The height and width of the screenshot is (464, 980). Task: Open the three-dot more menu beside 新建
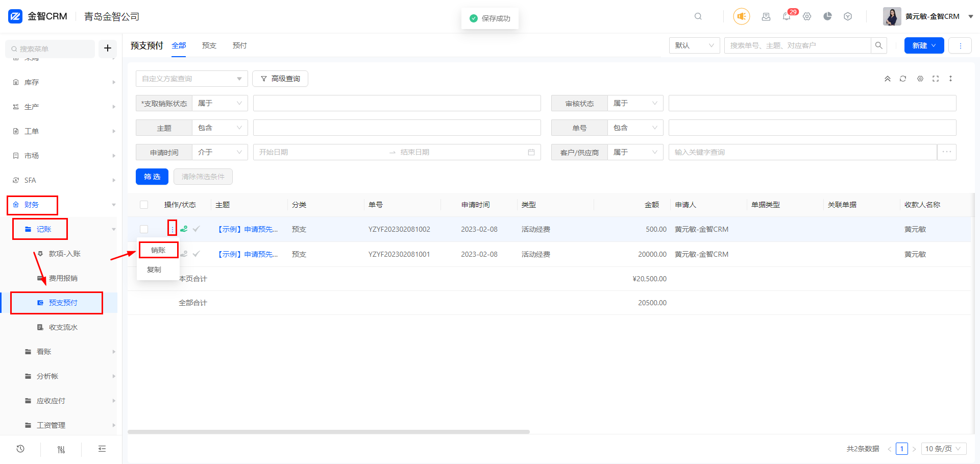pyautogui.click(x=960, y=45)
